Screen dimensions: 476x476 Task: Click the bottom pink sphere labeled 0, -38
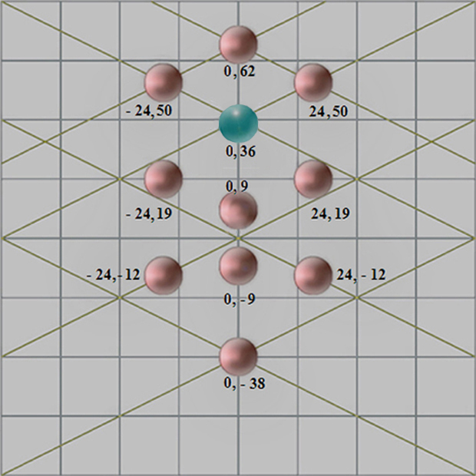(x=238, y=355)
